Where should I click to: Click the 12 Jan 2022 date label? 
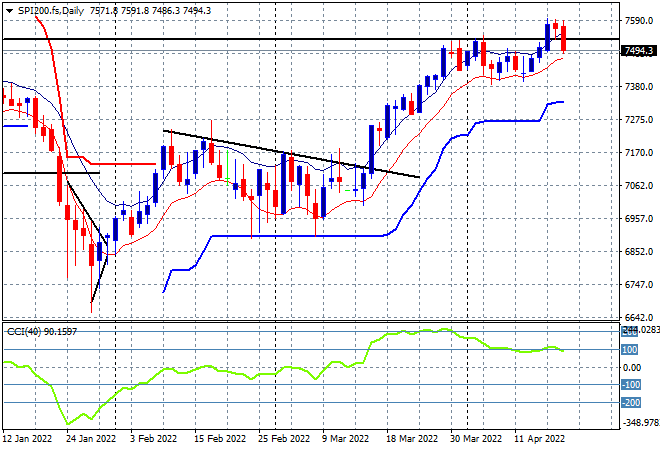pyautogui.click(x=27, y=439)
